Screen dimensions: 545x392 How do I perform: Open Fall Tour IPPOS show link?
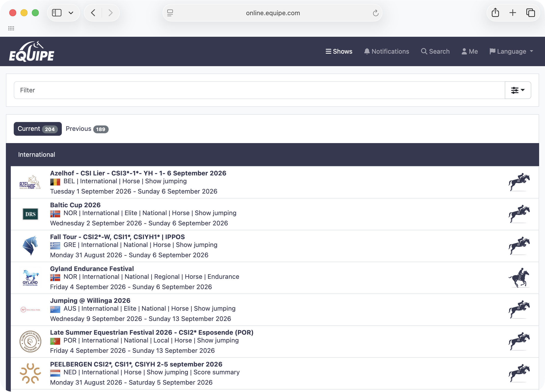[117, 237]
